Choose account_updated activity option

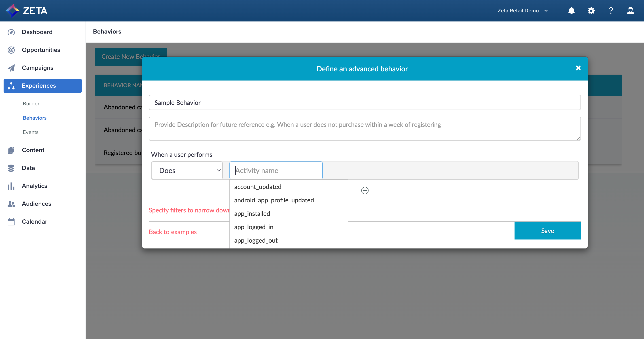(x=258, y=187)
